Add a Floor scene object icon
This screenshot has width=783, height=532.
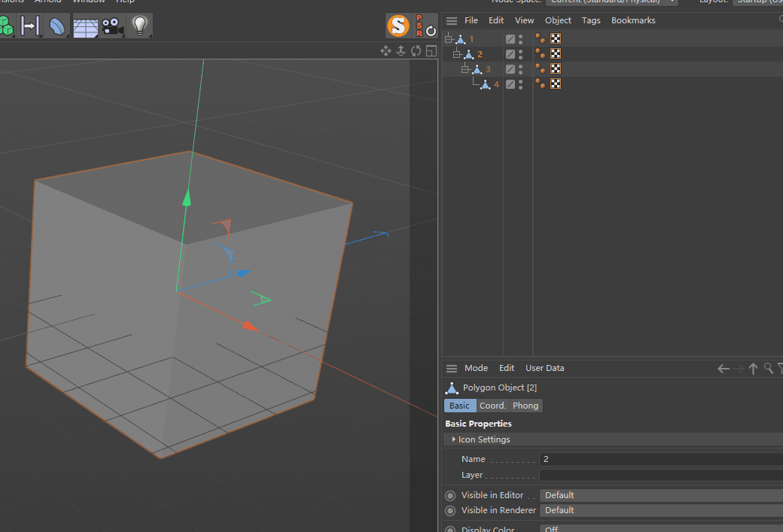[85, 26]
